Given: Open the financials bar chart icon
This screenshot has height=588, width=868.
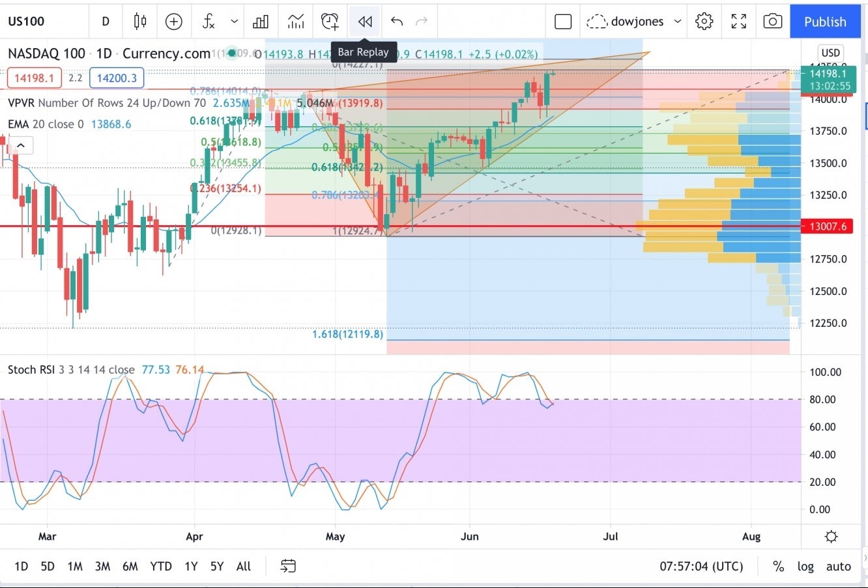Looking at the screenshot, I should [x=261, y=21].
